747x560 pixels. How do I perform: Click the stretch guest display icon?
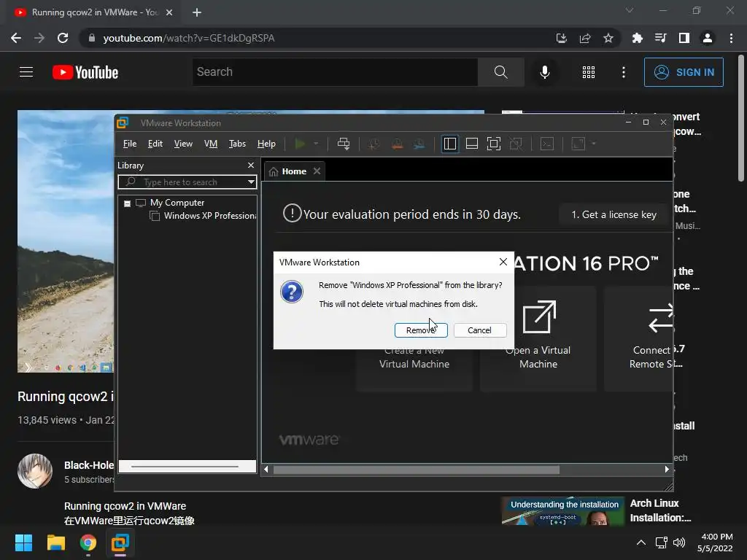point(578,144)
